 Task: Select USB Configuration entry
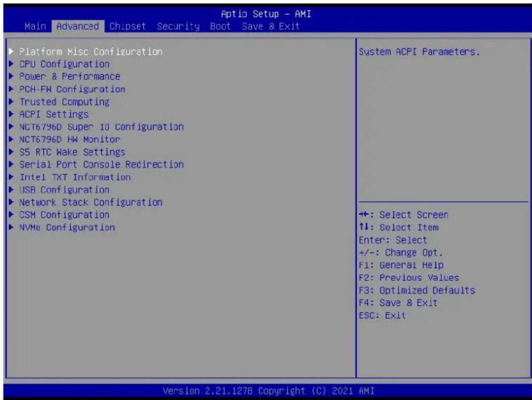pos(64,189)
